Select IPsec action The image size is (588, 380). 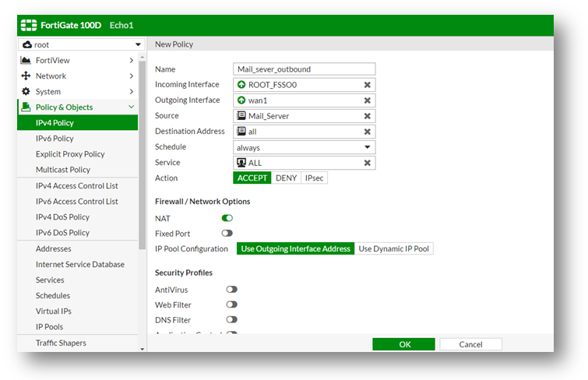(315, 178)
